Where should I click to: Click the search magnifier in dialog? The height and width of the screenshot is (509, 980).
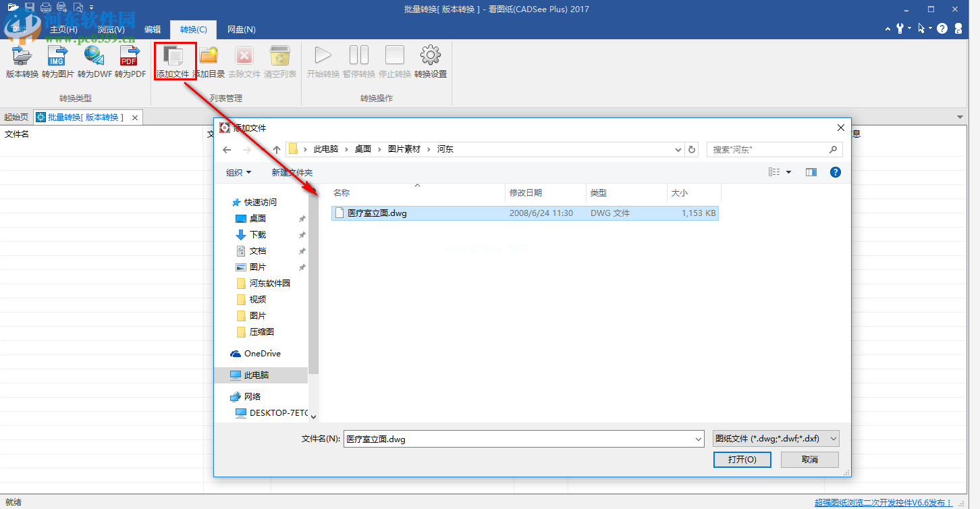(833, 149)
